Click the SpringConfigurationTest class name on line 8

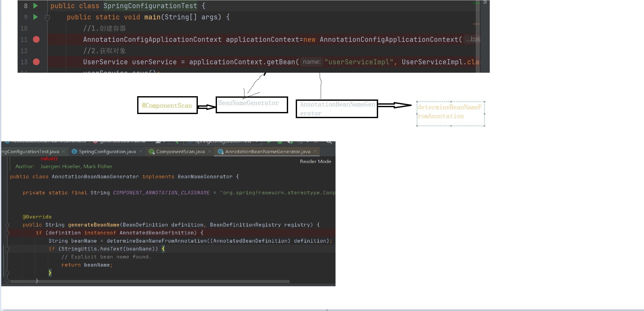pos(150,6)
